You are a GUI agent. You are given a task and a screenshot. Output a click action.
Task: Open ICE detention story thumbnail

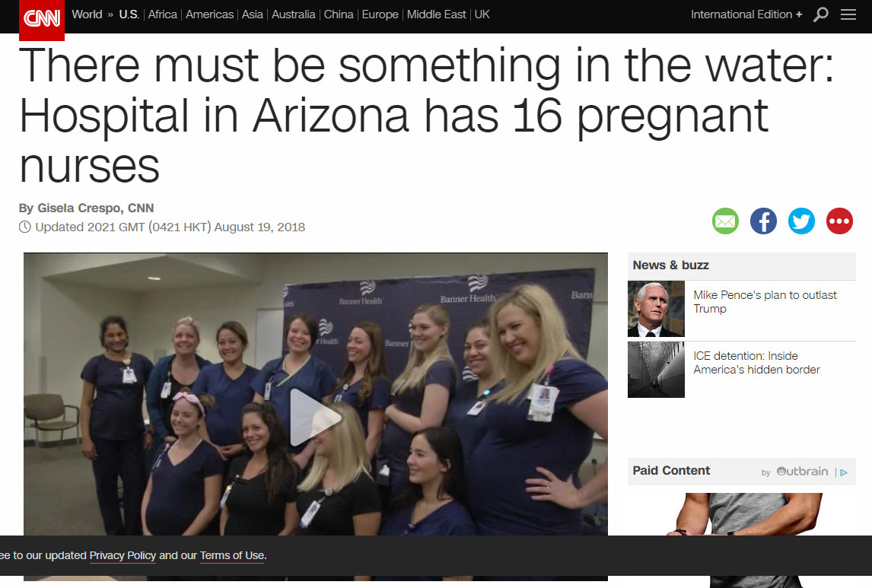[656, 370]
